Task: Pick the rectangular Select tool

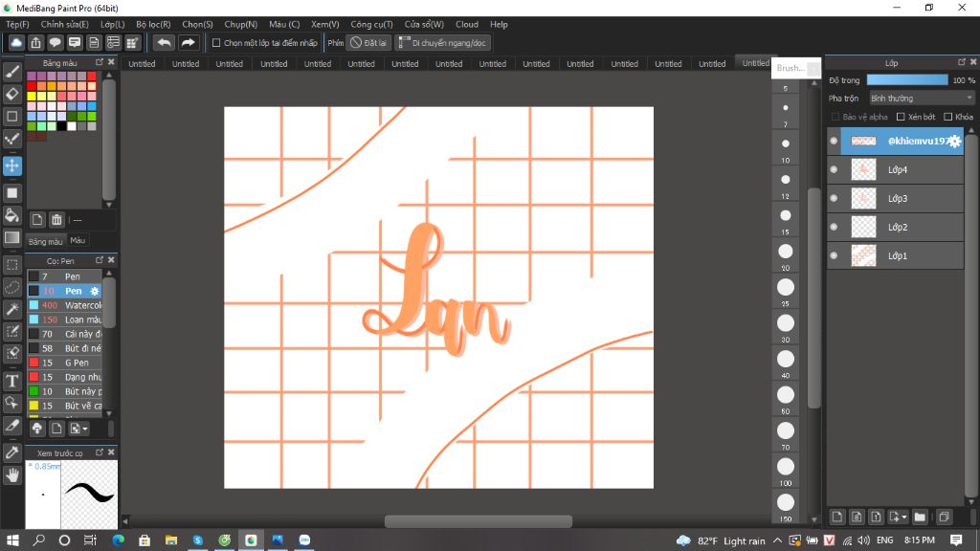Action: 11,265
